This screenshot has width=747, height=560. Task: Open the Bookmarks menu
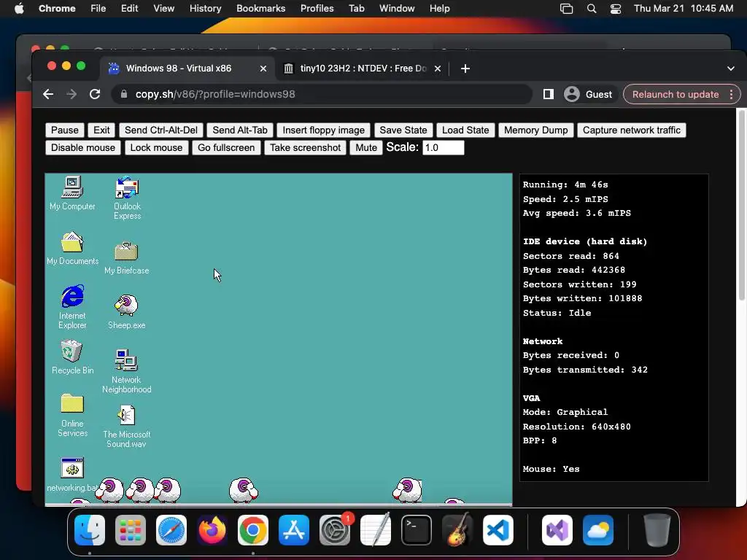click(260, 9)
